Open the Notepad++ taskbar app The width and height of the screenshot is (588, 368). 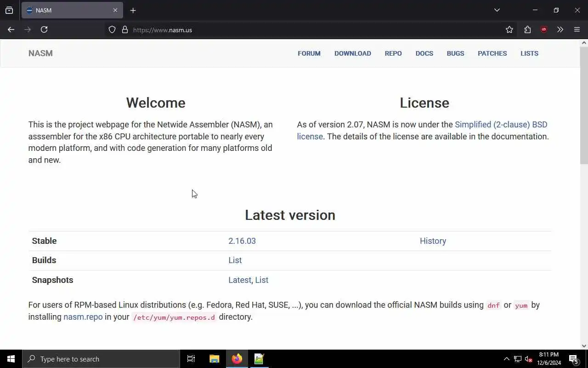259,359
